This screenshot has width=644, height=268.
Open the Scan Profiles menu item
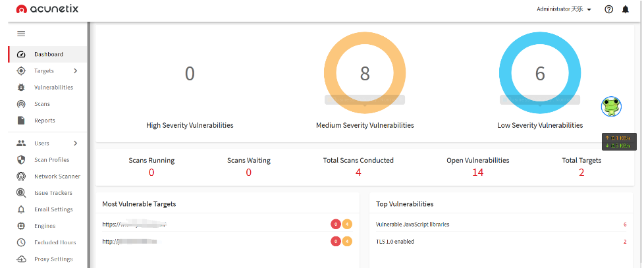click(x=47, y=159)
